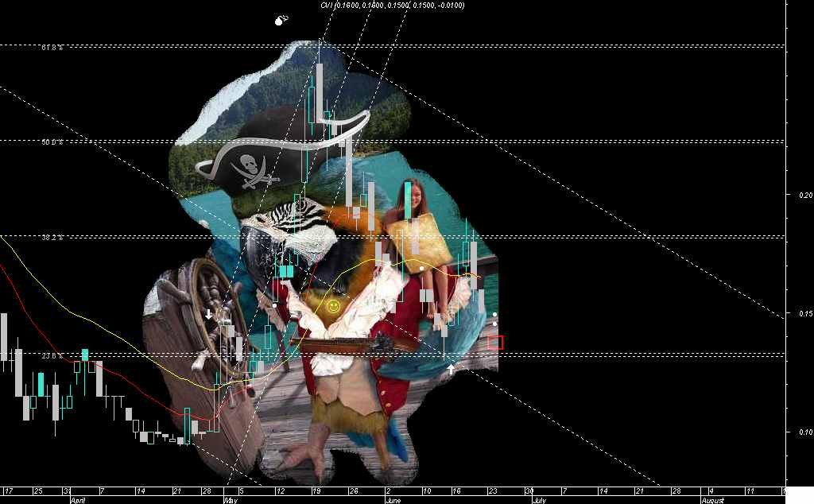This screenshot has width=814, height=504.
Task: Click the 38.2 % Fibonacci level label
Action: [52, 237]
